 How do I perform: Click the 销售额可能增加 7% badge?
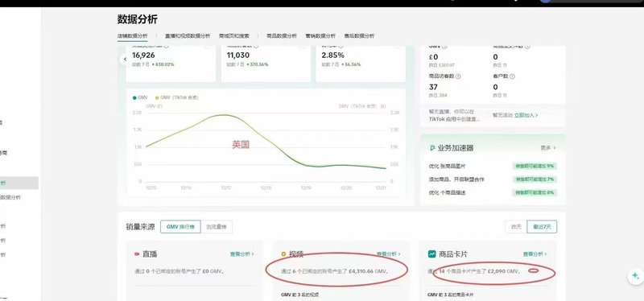[x=535, y=179]
